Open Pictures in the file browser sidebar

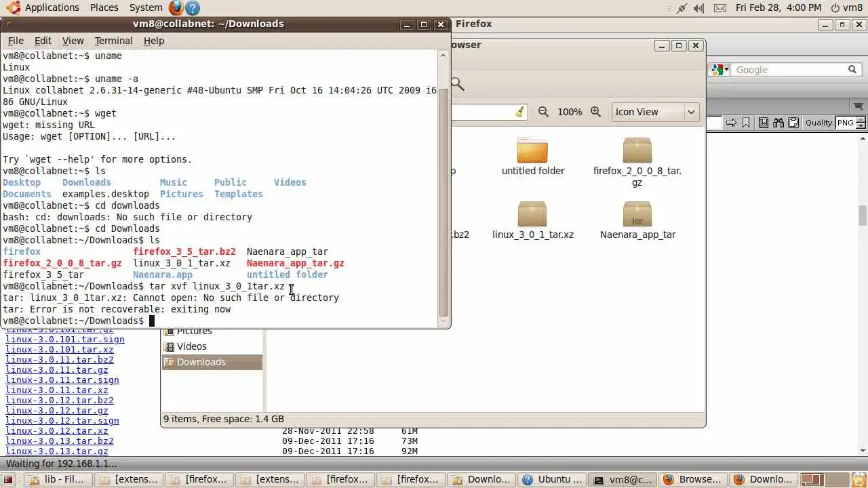click(194, 331)
